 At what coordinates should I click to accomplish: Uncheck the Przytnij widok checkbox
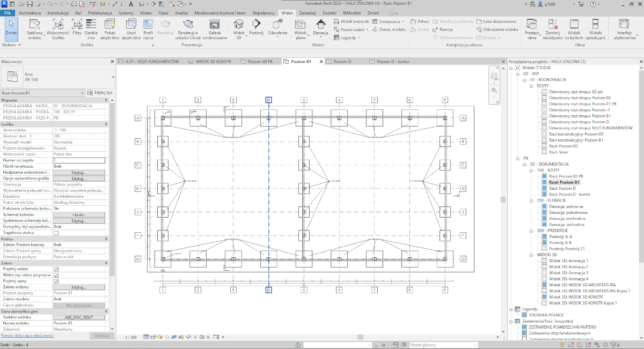coord(56,269)
